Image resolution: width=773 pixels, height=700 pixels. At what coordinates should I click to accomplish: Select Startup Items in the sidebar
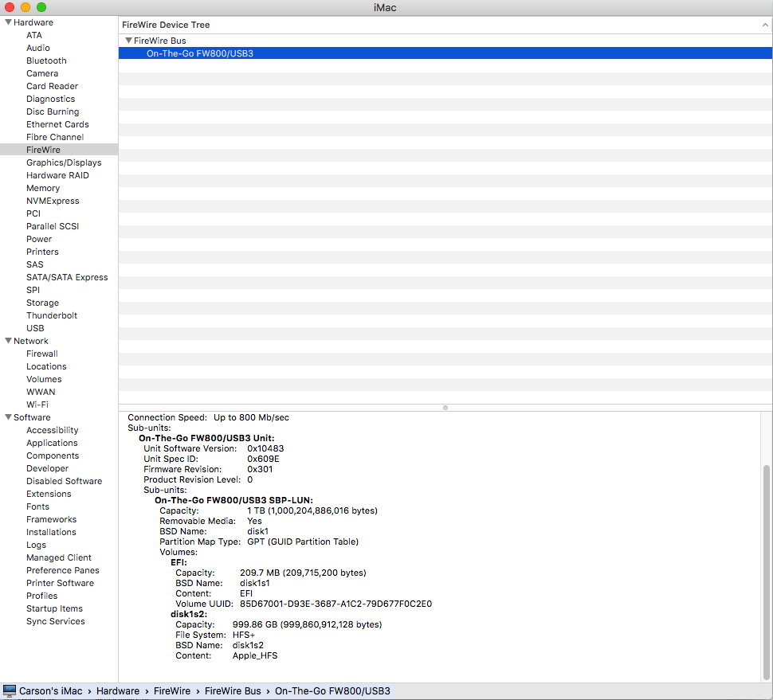55,608
